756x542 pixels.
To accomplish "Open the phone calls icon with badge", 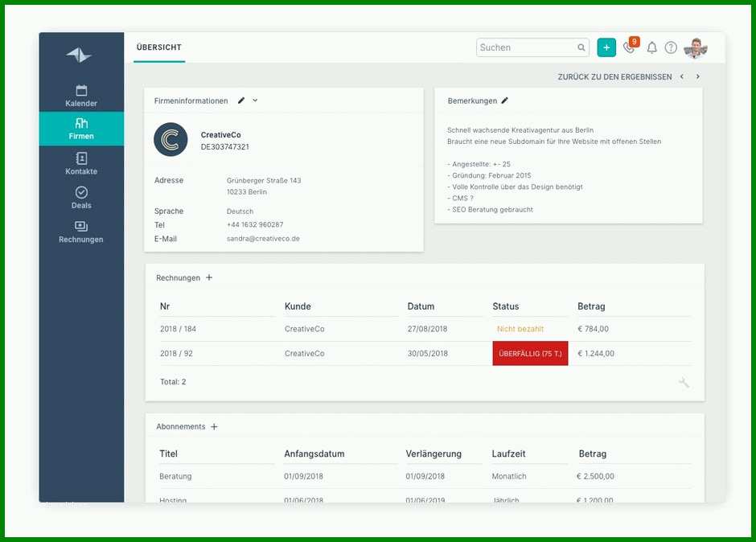I will [x=631, y=47].
